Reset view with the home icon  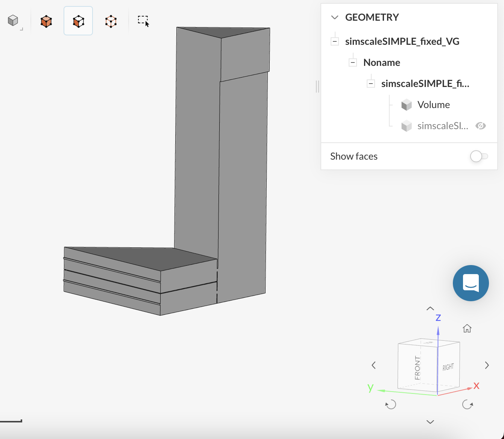pyautogui.click(x=467, y=329)
